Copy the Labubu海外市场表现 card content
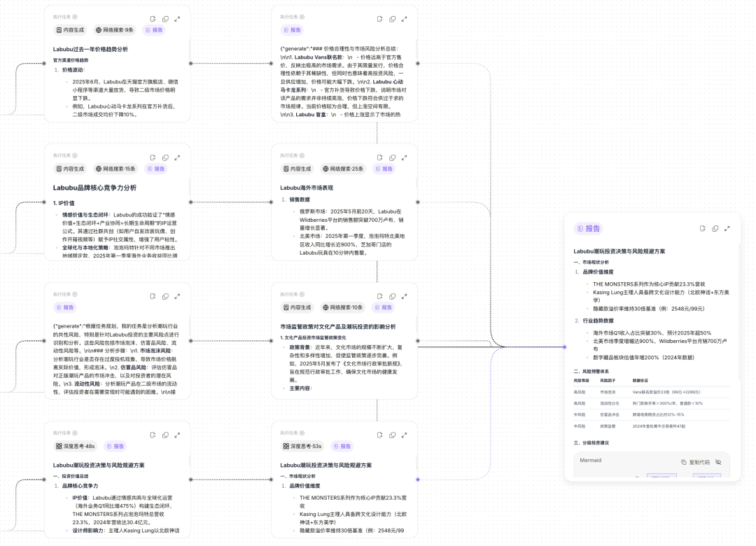This screenshot has width=756, height=546. click(x=393, y=157)
